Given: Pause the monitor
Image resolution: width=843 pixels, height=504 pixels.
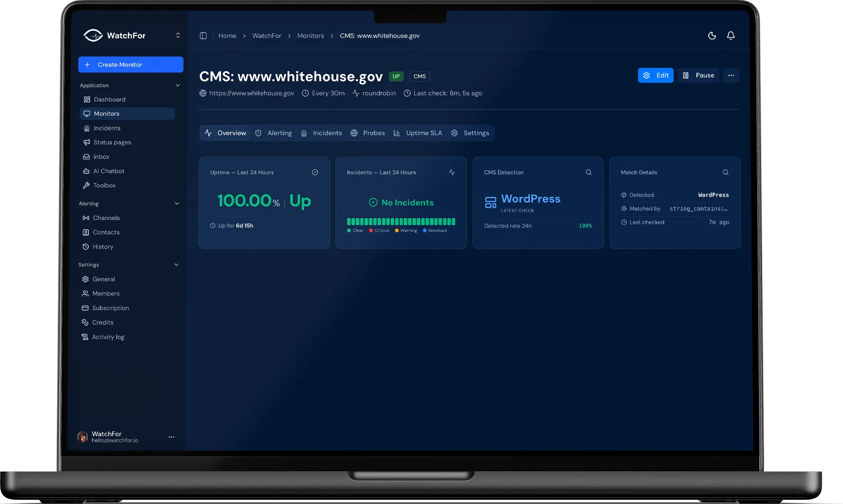Looking at the screenshot, I should (x=698, y=75).
